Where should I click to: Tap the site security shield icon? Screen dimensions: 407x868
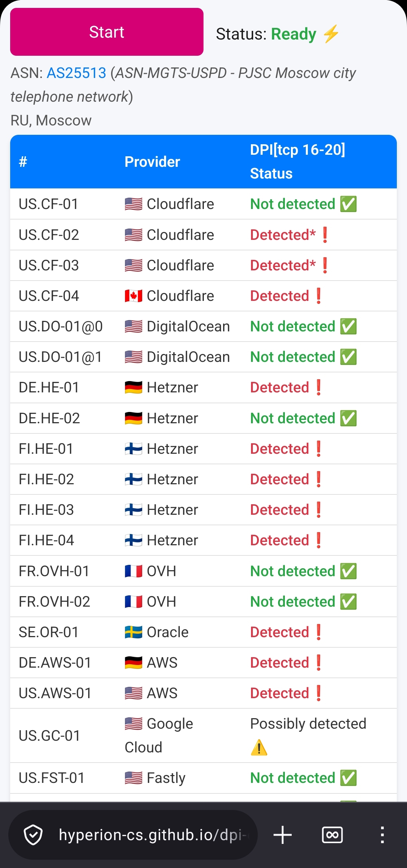33,835
